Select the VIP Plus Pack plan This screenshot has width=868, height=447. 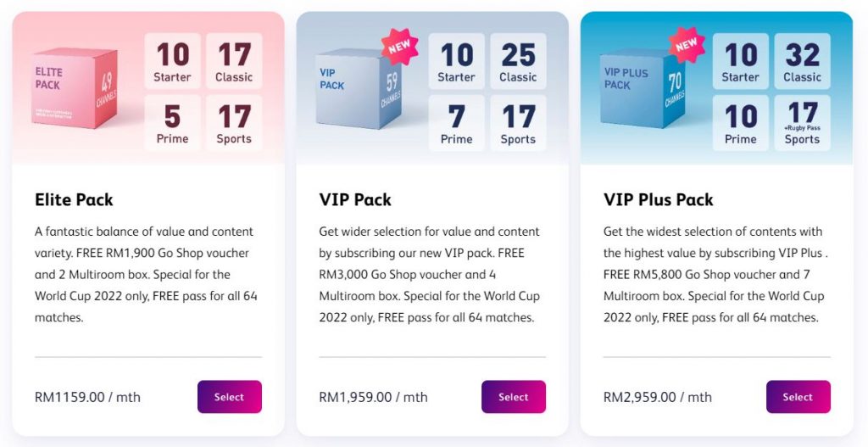pos(798,397)
